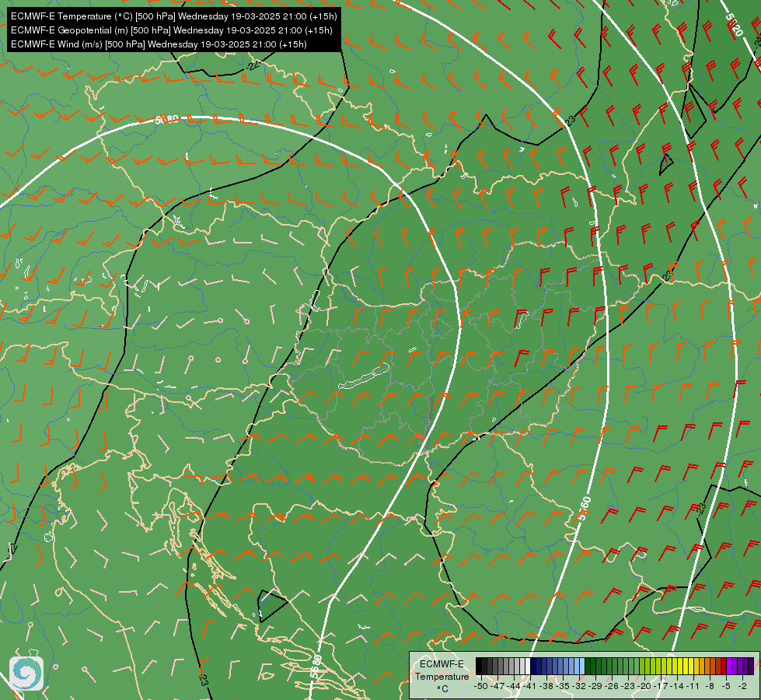This screenshot has width=761, height=700.
Task: Click the -44 value in the legend
Action: point(514,686)
